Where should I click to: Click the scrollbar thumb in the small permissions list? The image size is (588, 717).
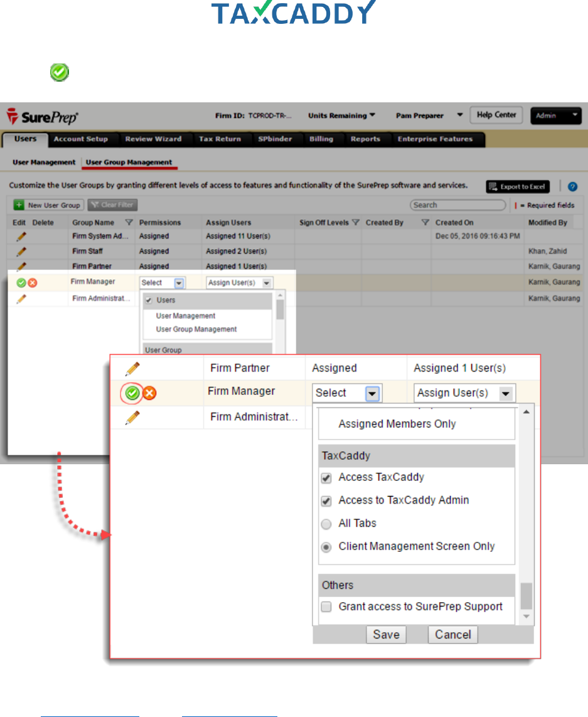(280, 310)
